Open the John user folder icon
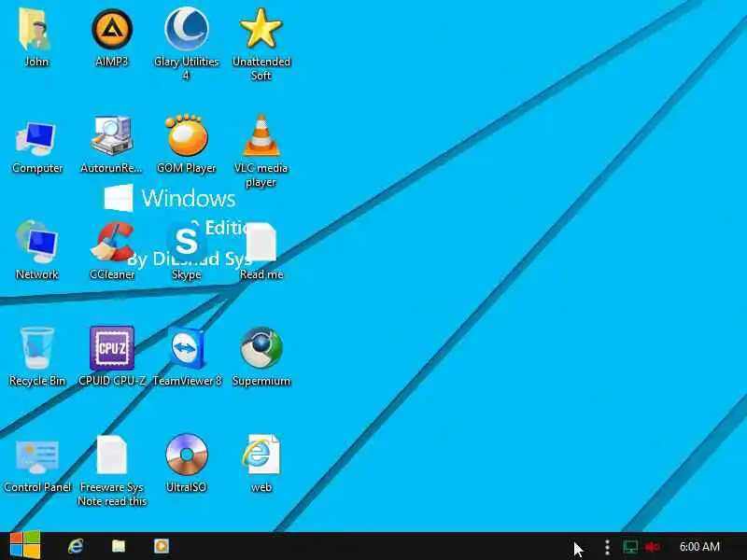 [x=35, y=30]
